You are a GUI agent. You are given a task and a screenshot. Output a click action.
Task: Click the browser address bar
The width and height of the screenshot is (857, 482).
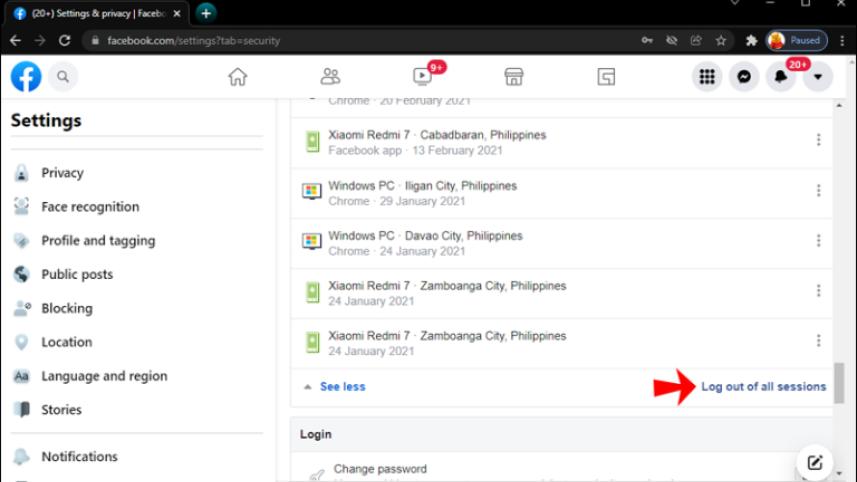tap(350, 41)
